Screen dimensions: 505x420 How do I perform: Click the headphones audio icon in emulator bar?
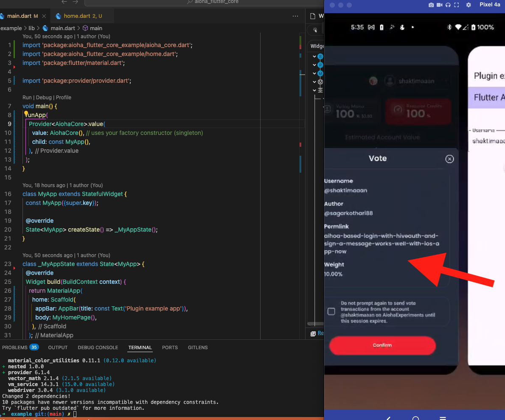pos(448,5)
